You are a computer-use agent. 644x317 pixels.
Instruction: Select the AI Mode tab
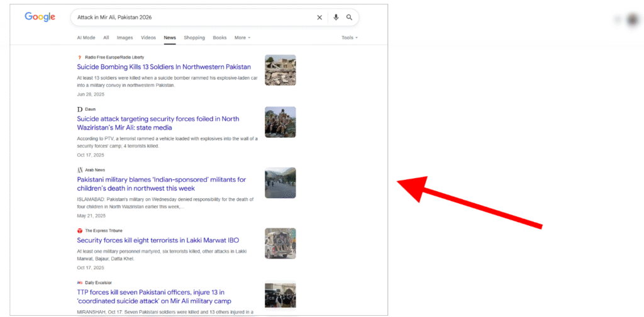tap(86, 38)
